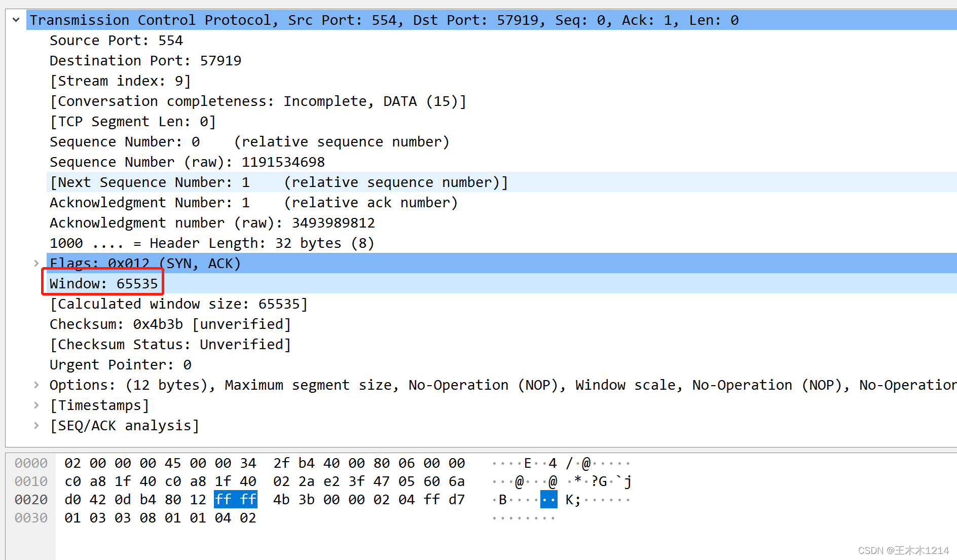This screenshot has width=957, height=560.
Task: Expand the [SEQ/ACK analysis] section
Action: (36, 425)
